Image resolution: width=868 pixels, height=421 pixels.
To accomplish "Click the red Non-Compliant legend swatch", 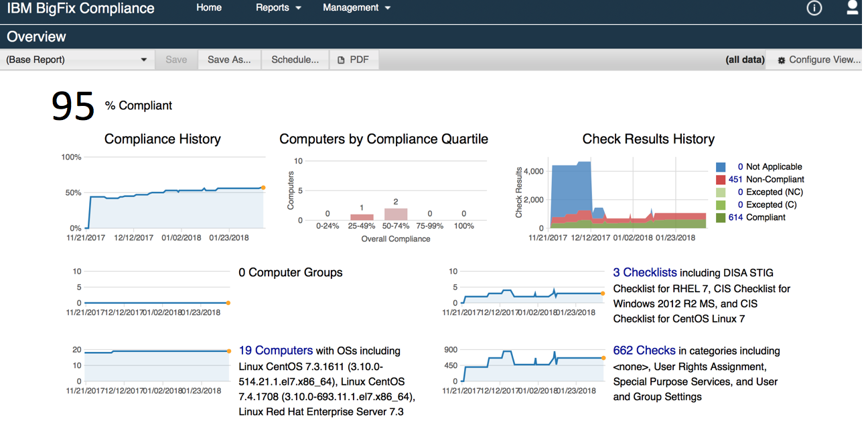I will click(721, 180).
